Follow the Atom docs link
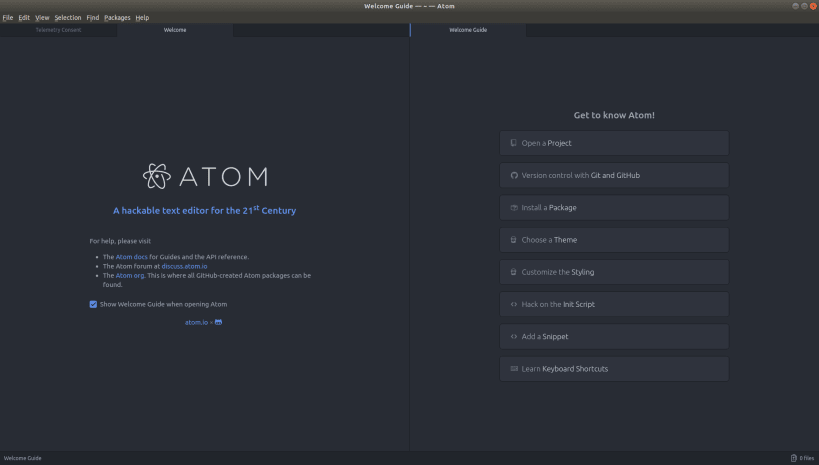The height and width of the screenshot is (465, 819). 132,257
